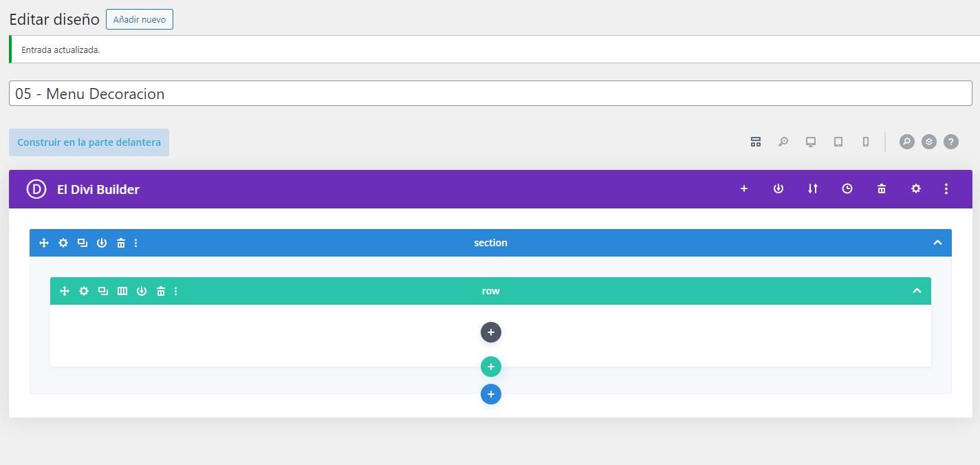Open row three-dot more options
This screenshot has width=980, height=465.
click(x=175, y=291)
